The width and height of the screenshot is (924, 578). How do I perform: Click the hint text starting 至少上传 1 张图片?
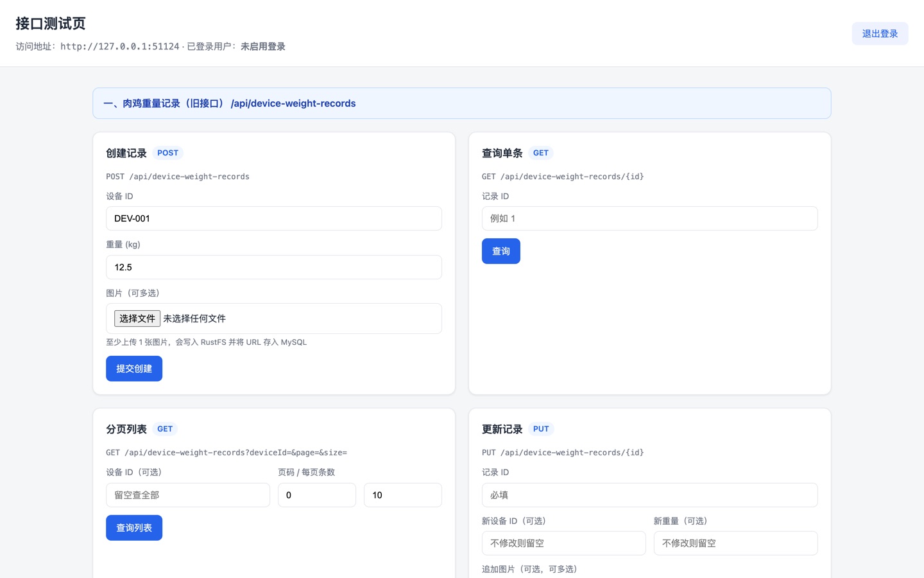pos(207,342)
